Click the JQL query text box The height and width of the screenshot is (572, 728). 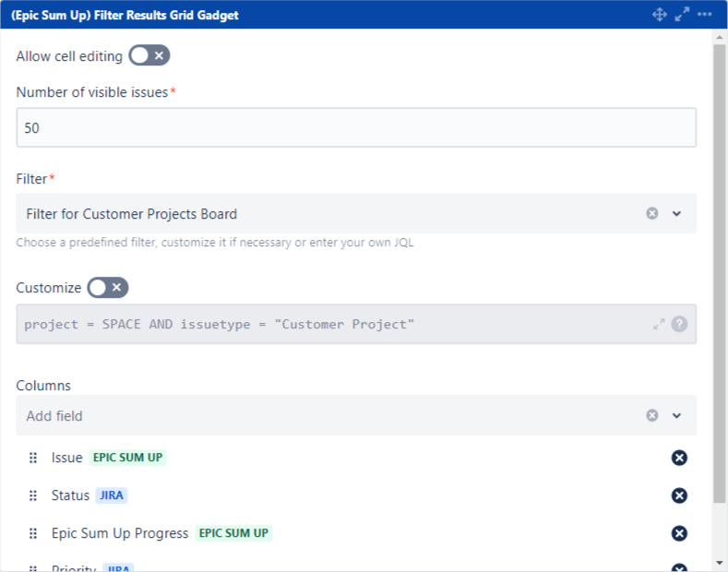(x=332, y=324)
